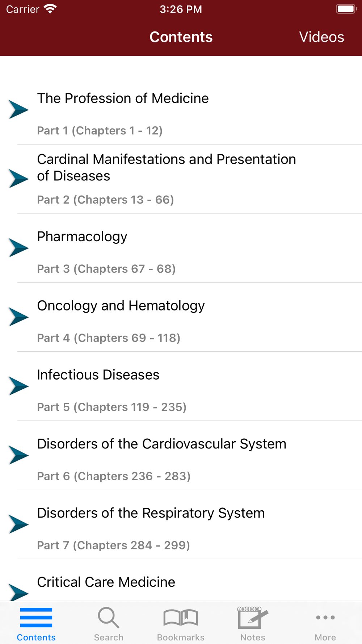Select Part 5 (Chapters 119 - 235)
Viewport: 362px width, 644px height.
tap(111, 407)
